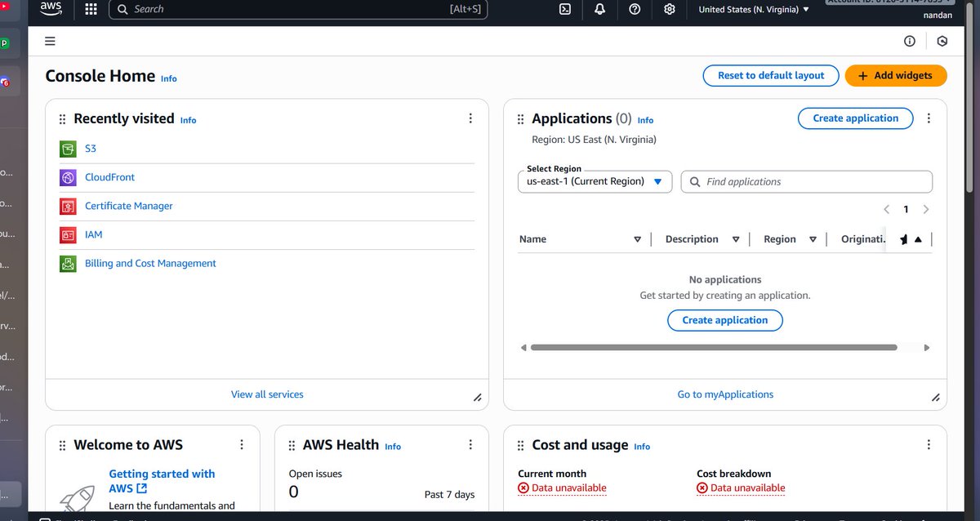Open Applications widget options menu
This screenshot has height=521, width=980.
coord(929,118)
